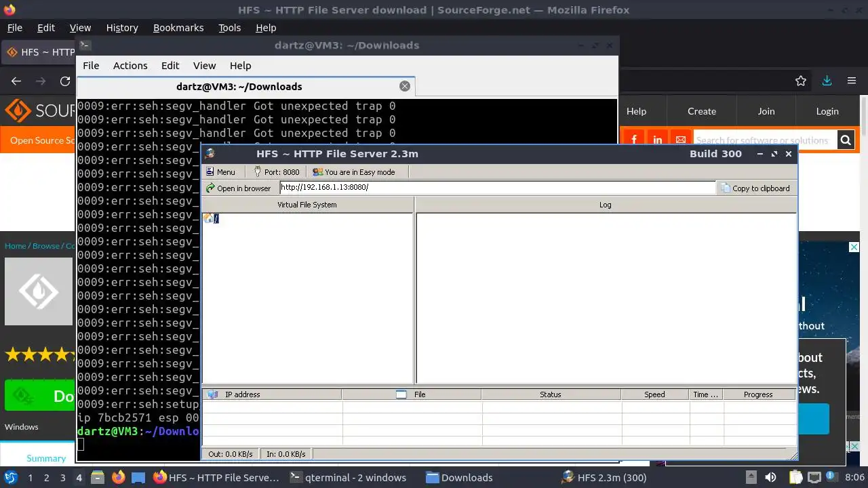Image resolution: width=868 pixels, height=488 pixels.
Task: Click the HFS server URL field
Action: tap(498, 187)
